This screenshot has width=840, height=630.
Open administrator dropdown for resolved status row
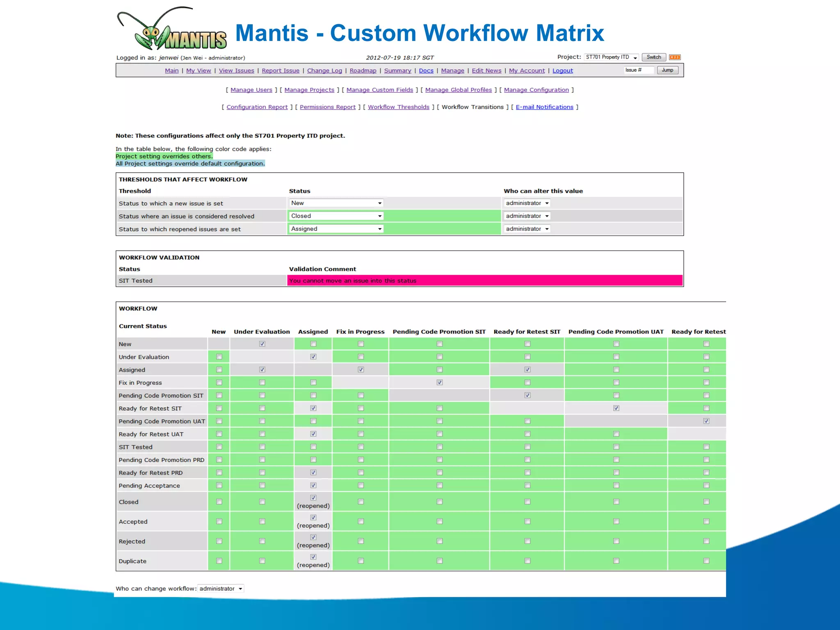click(x=527, y=216)
